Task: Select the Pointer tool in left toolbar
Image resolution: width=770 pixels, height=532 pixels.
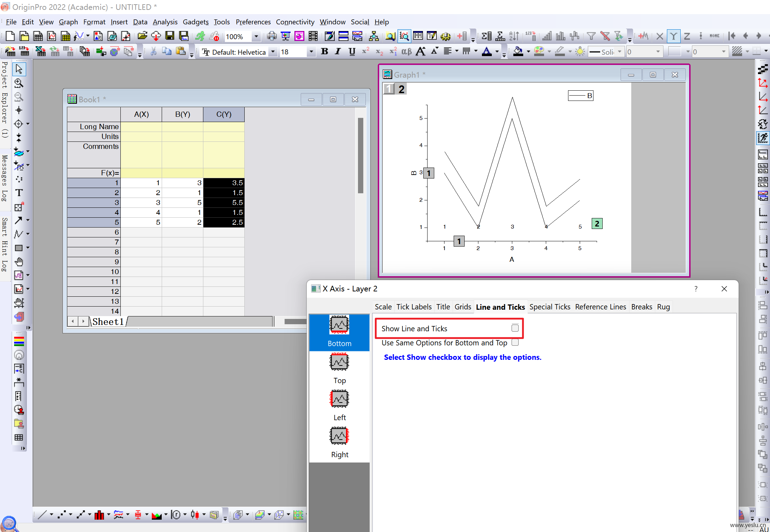Action: (x=19, y=69)
